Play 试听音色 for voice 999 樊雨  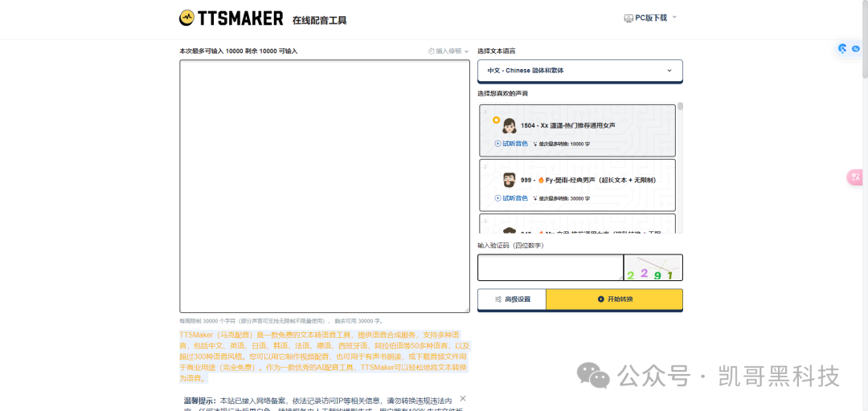tap(511, 198)
